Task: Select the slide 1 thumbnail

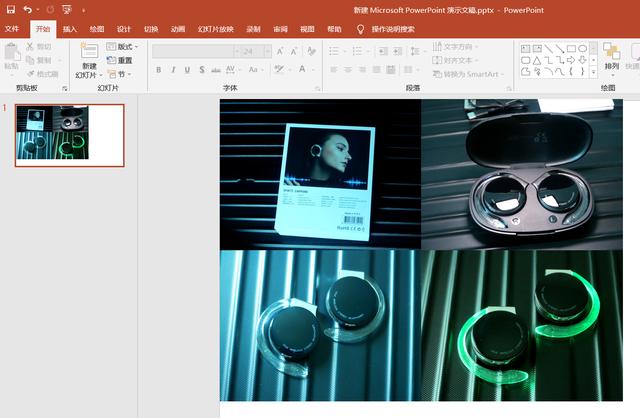Action: pyautogui.click(x=69, y=135)
